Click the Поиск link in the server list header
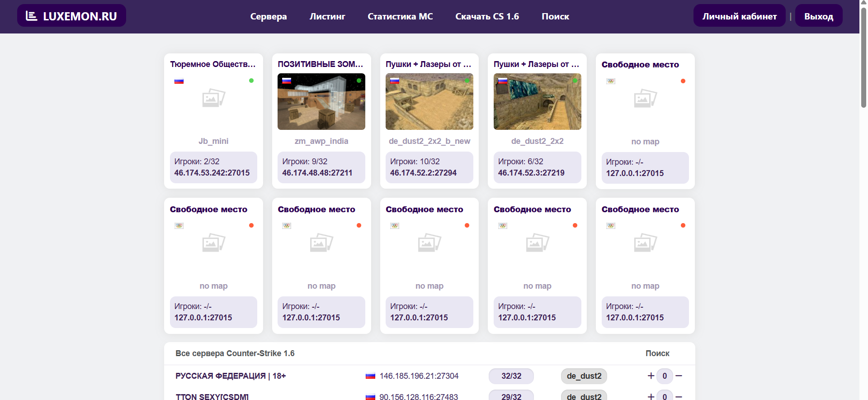868x400 pixels. [x=657, y=353]
